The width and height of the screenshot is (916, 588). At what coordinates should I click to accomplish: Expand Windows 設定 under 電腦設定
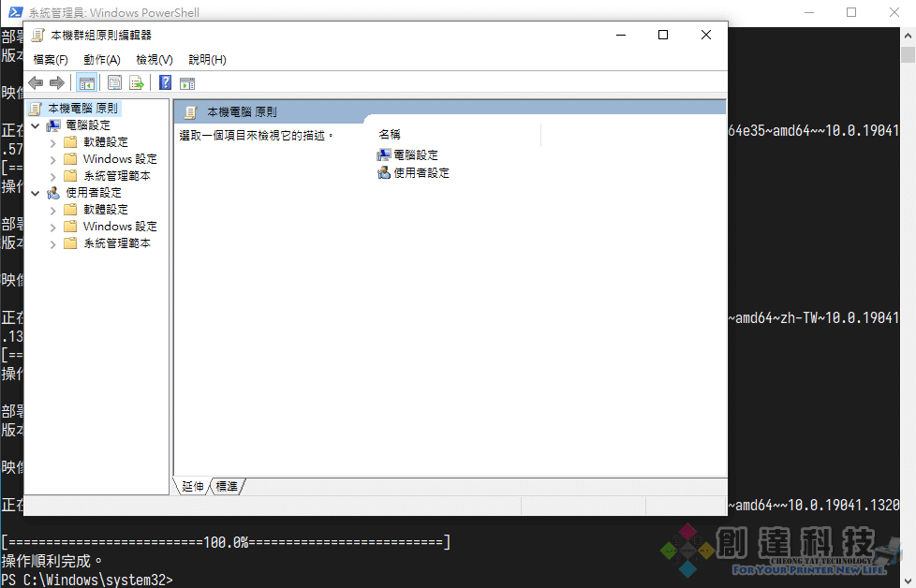52,159
